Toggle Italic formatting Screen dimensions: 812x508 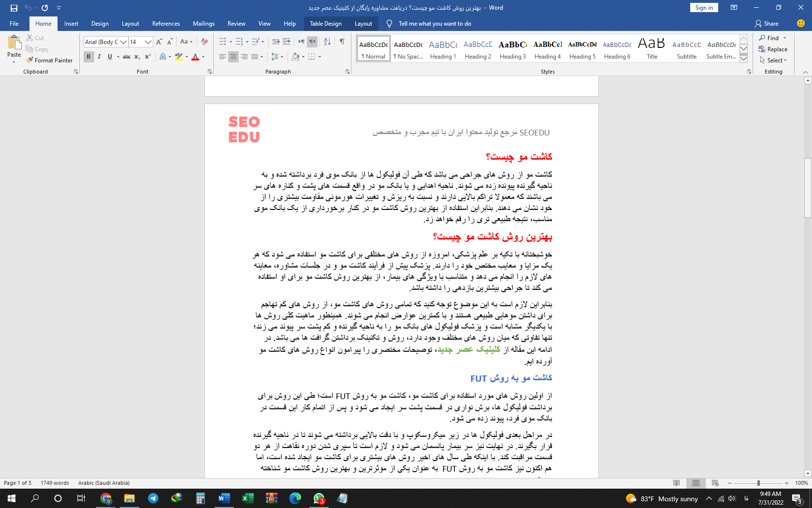click(x=99, y=57)
